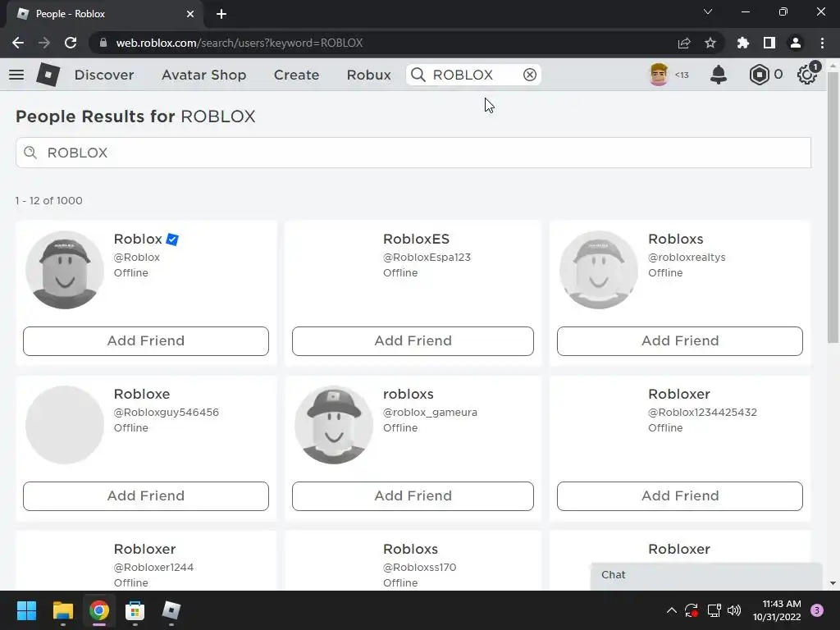Screen dimensions: 840x630
Task: Open the Roblox user avatar thumbnail
Action: pos(65,269)
